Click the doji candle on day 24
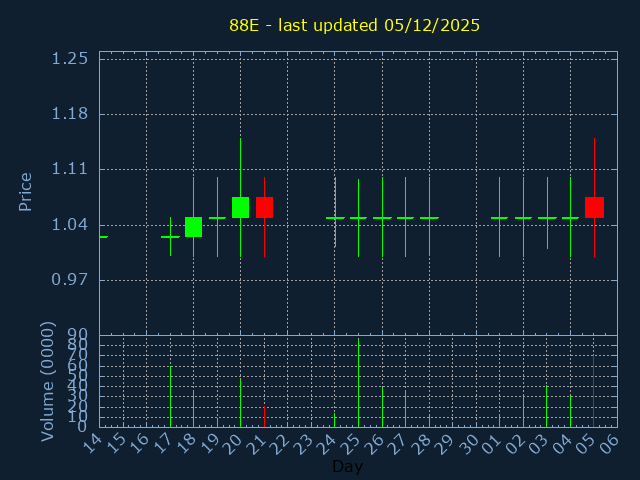The width and height of the screenshot is (640, 480). click(335, 218)
